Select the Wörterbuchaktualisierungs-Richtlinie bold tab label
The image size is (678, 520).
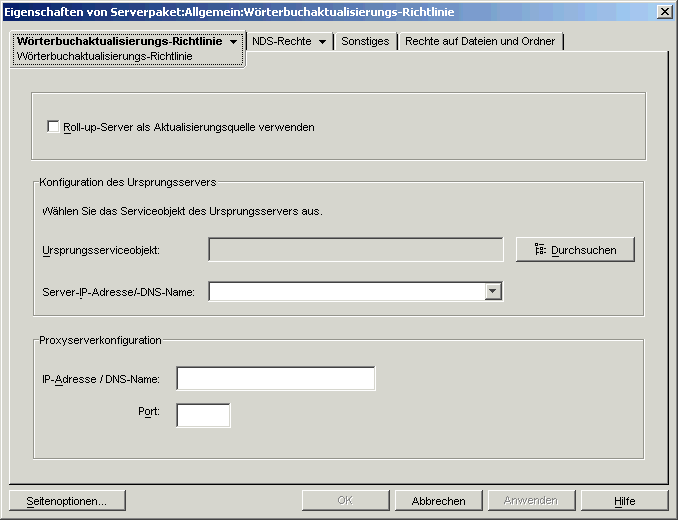pos(119,41)
